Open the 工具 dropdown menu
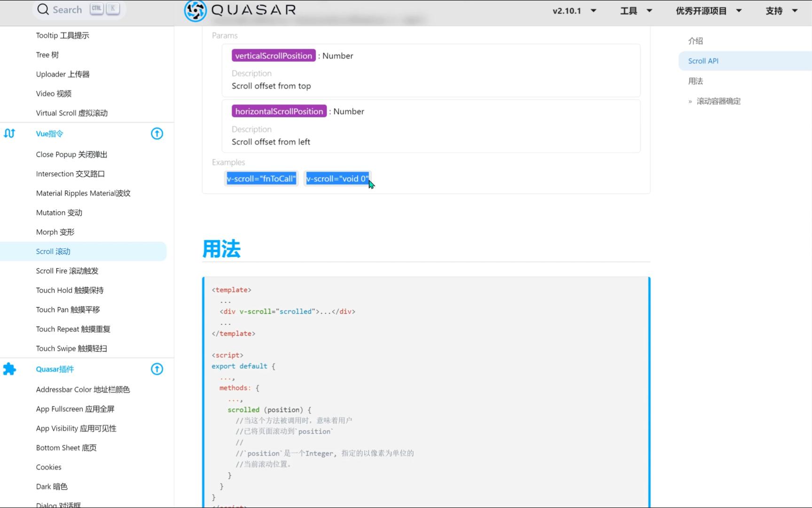 click(636, 10)
